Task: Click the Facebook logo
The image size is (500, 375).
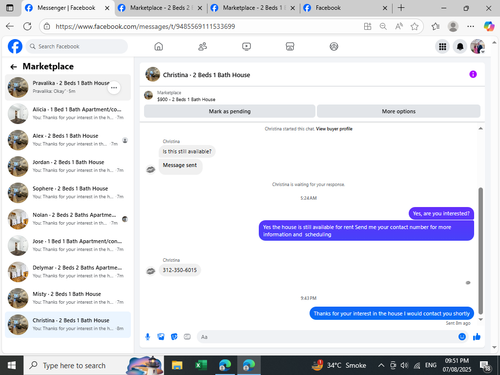Action: tap(15, 46)
